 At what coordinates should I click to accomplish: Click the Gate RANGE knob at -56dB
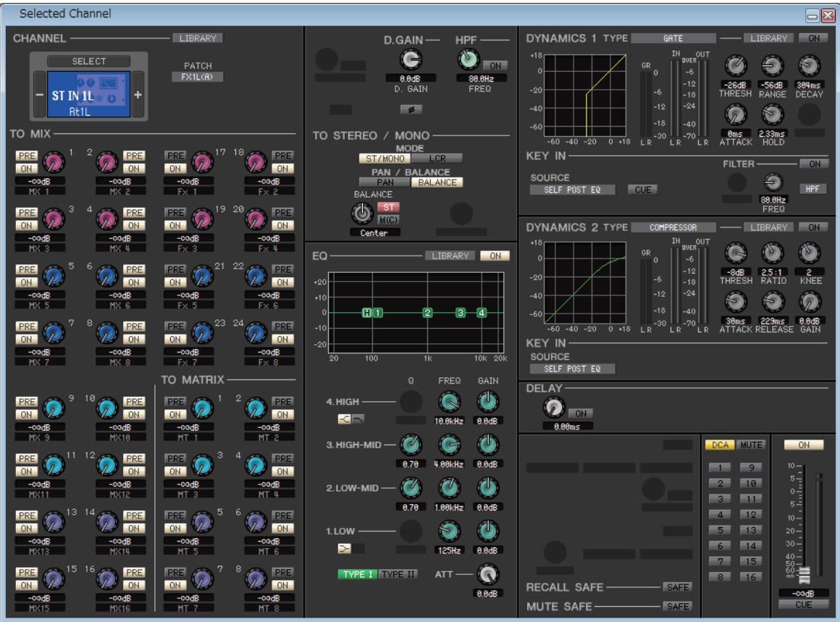coord(772,66)
